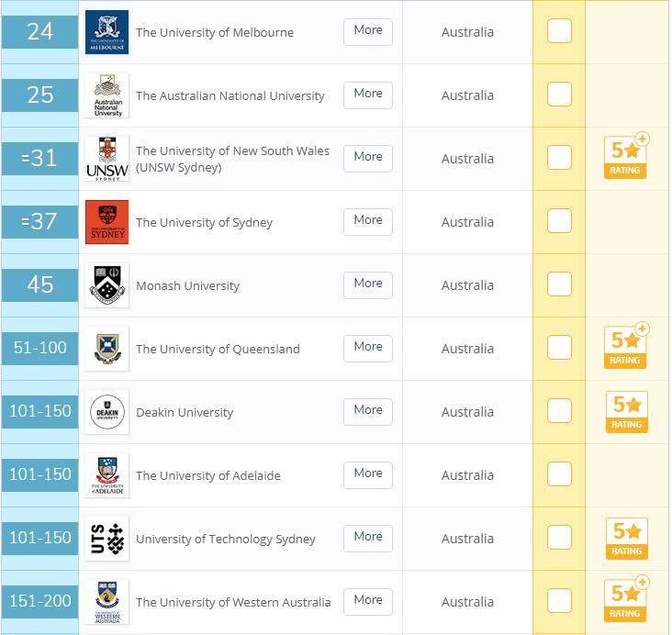672x635 pixels.
Task: Click the Monash University shield logo
Action: pyautogui.click(x=106, y=285)
